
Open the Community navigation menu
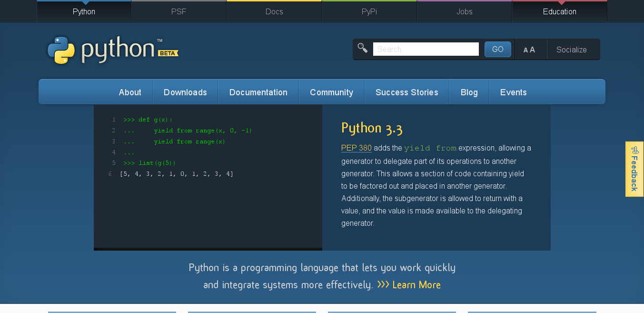click(332, 92)
